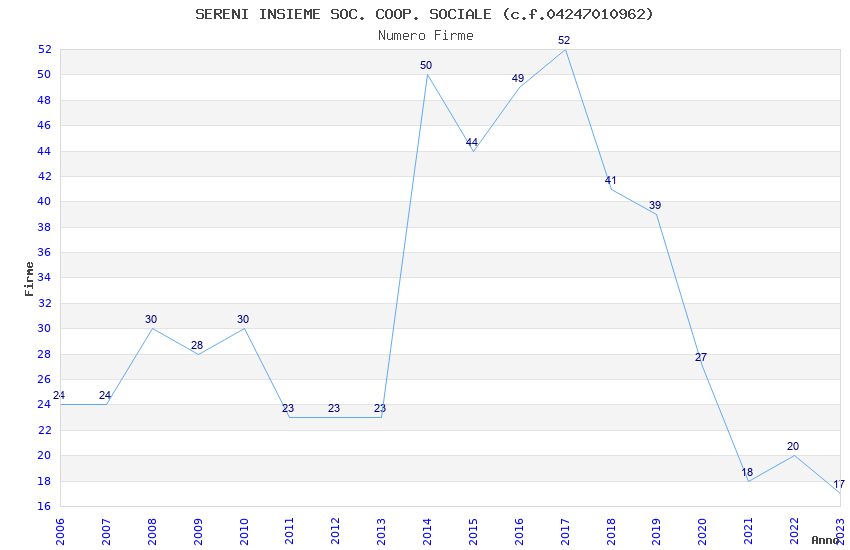Click the data point label 30 above 2010

tap(243, 319)
